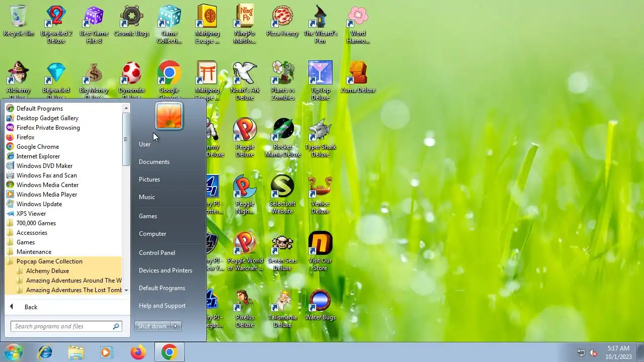Select the Word Harmony desktop icon

coord(358,24)
